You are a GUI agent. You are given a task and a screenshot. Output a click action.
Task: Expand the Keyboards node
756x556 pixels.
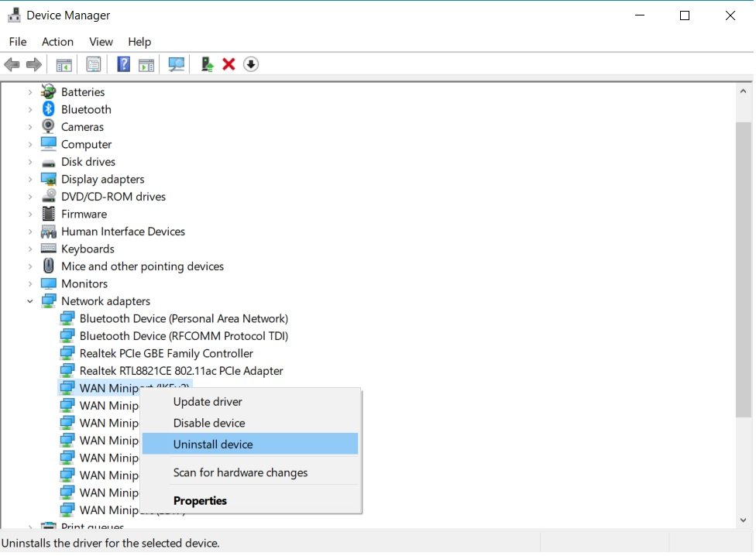(x=30, y=249)
